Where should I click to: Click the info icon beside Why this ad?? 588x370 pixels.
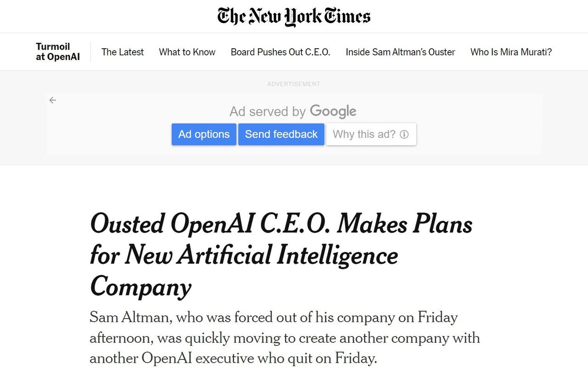[x=404, y=134]
